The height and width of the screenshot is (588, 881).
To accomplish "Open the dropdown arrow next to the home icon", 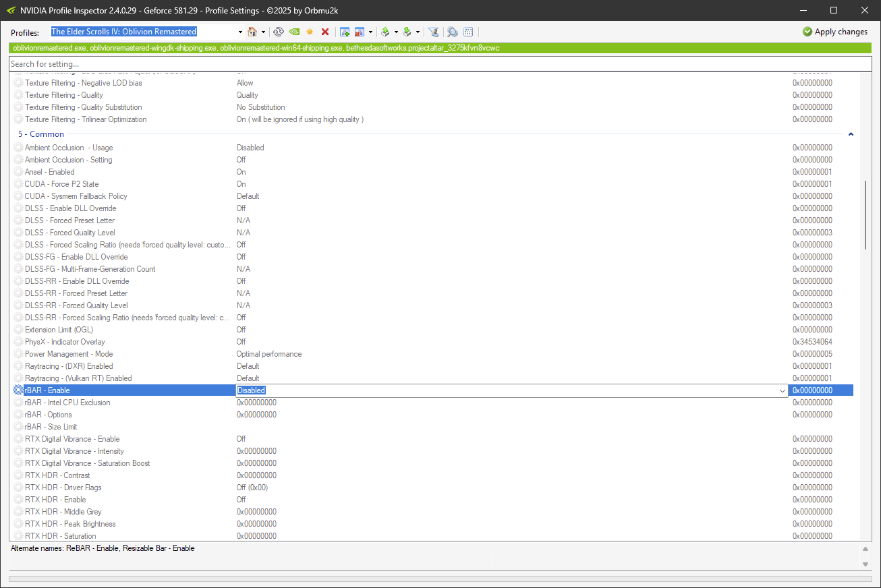I will click(x=263, y=32).
